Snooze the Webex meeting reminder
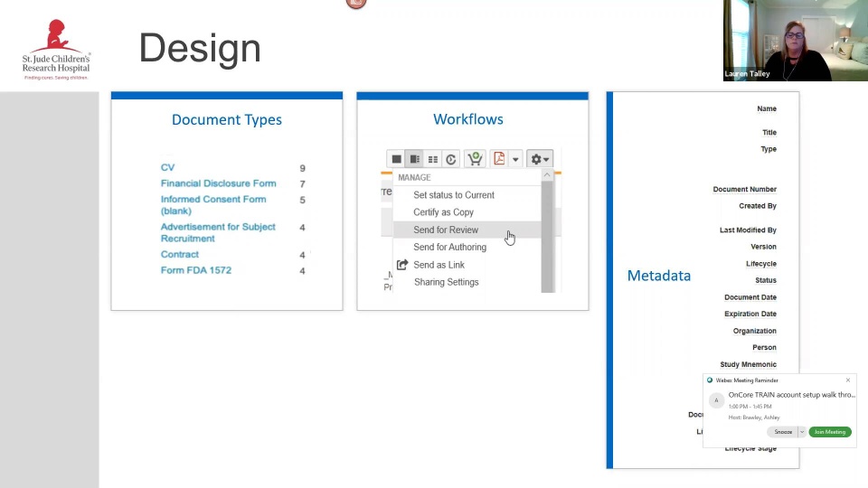This screenshot has height=488, width=868. [x=783, y=432]
